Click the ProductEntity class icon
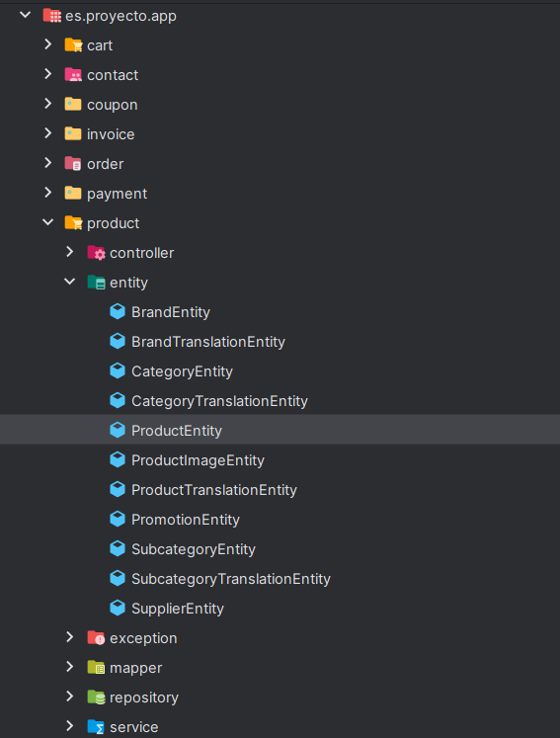Viewport: 560px width, 738px height. 118,430
